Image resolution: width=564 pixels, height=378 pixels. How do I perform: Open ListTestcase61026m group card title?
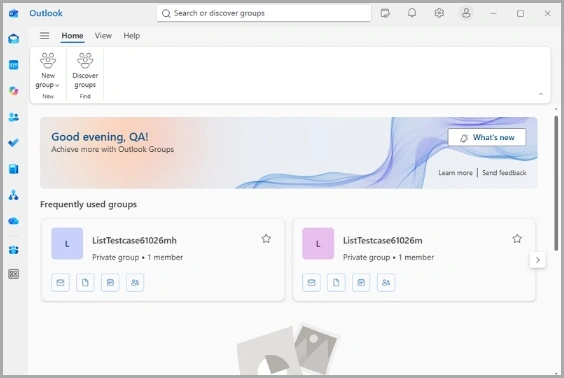tap(383, 241)
